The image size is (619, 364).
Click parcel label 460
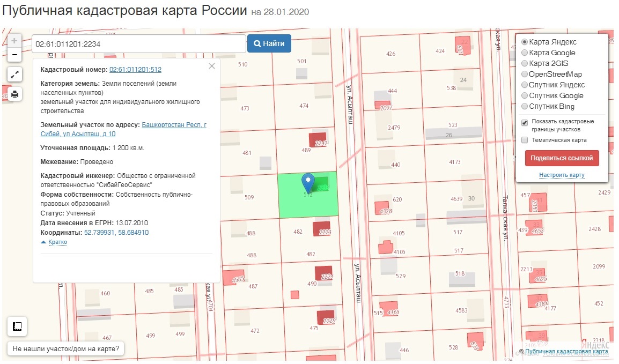[106, 293]
